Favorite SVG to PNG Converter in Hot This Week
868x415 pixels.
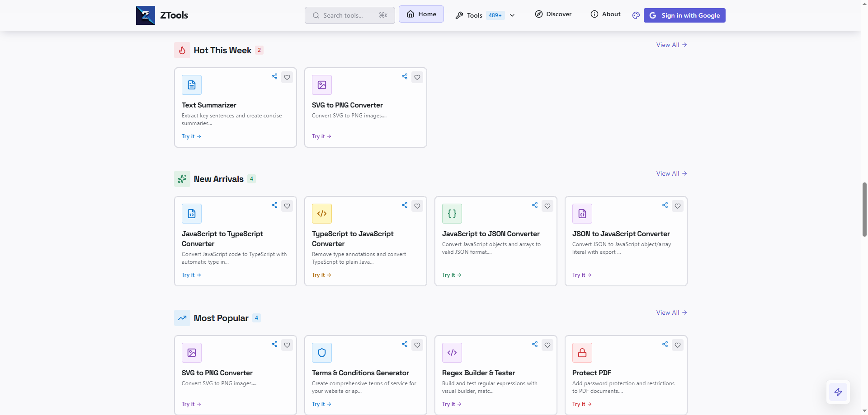pyautogui.click(x=417, y=77)
